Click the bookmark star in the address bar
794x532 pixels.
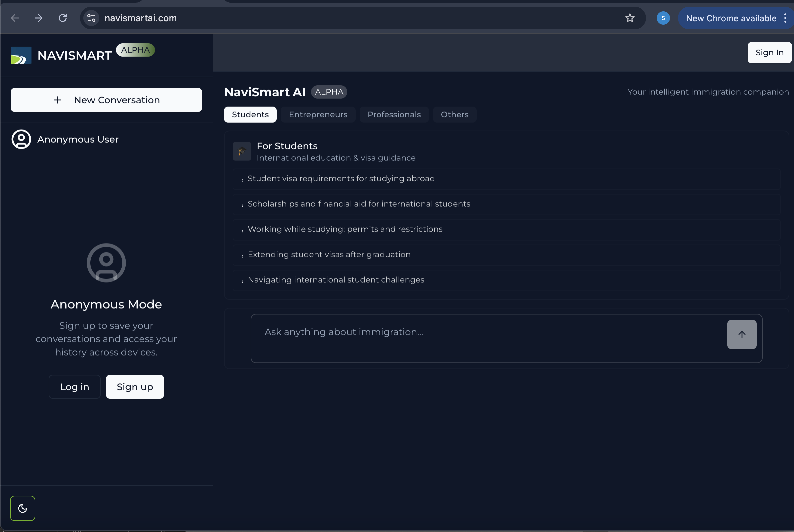(630, 18)
